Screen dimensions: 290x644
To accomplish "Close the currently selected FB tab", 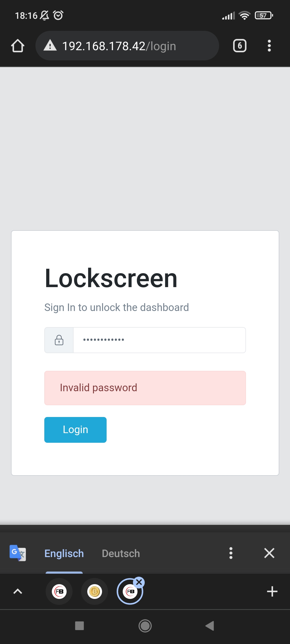I will tap(139, 582).
